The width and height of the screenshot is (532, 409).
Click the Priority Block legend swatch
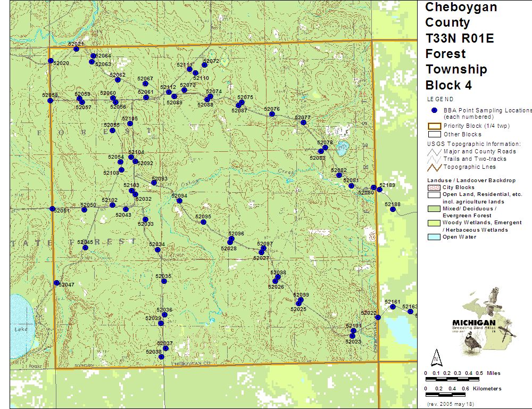(434, 126)
